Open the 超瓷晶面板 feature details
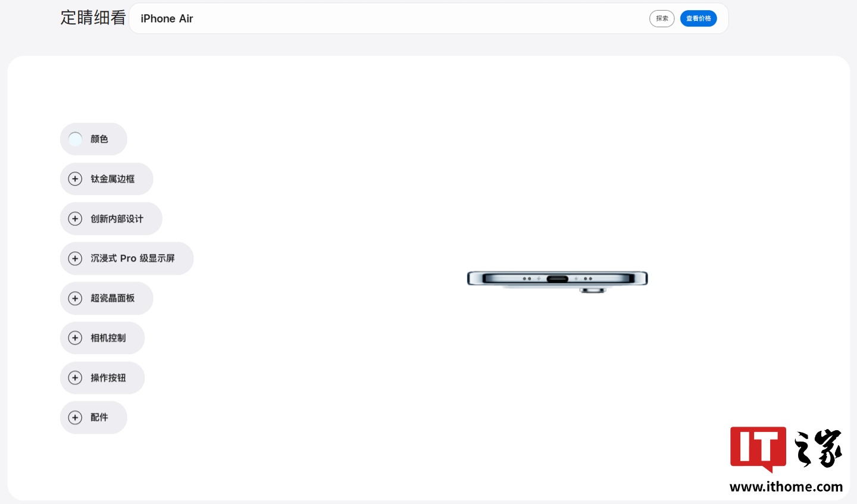857x504 pixels. 107,298
